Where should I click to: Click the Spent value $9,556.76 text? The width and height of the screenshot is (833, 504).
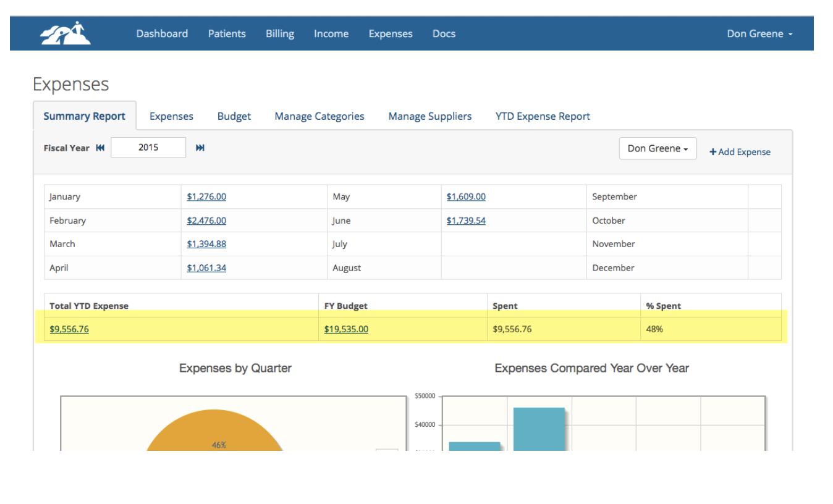click(x=512, y=329)
